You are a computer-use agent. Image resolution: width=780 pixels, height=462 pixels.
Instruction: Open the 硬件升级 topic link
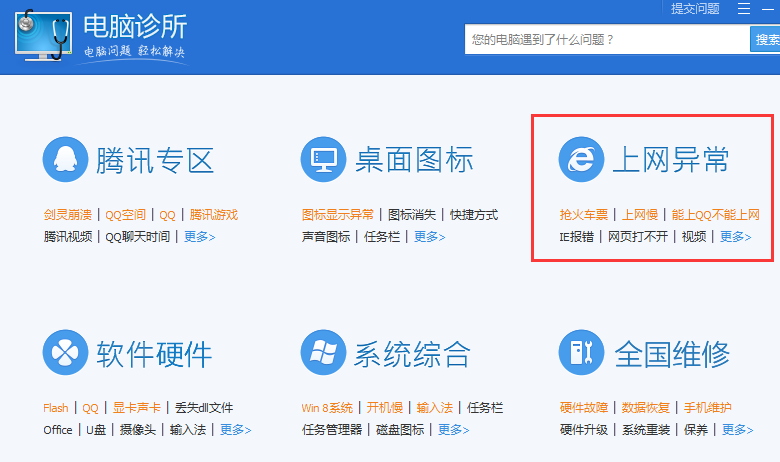point(584,430)
